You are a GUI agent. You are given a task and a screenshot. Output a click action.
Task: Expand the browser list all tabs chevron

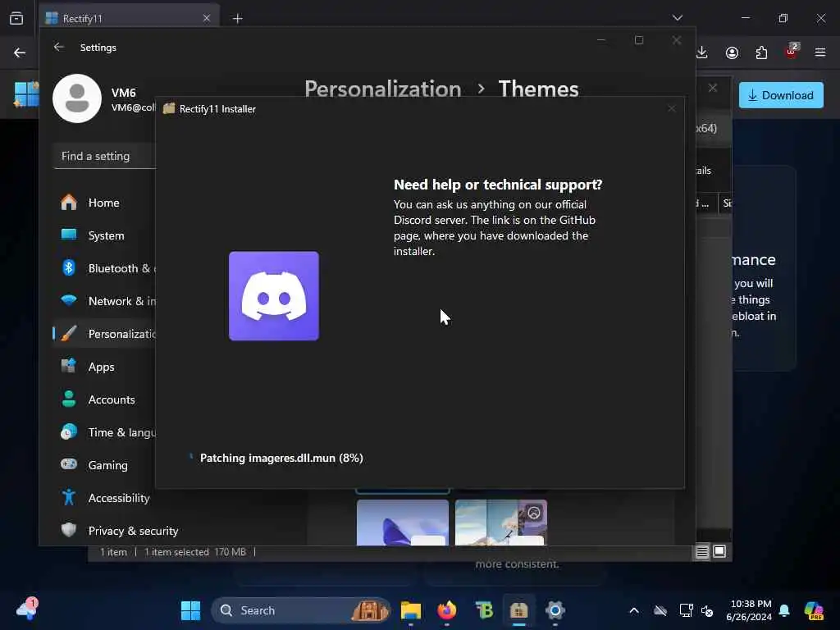(x=678, y=18)
